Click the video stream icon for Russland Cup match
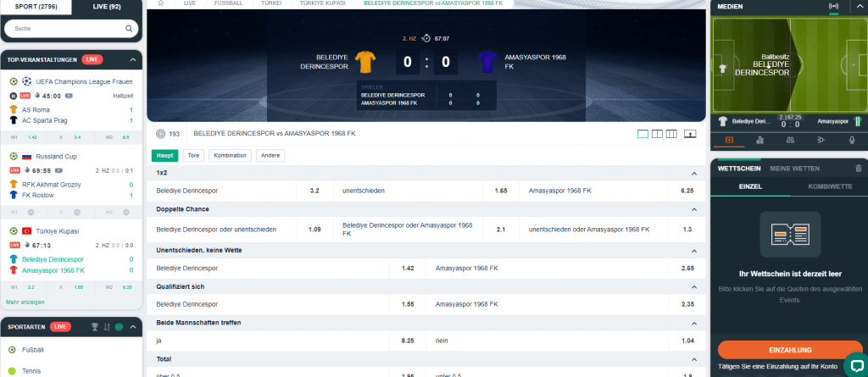 [x=58, y=170]
